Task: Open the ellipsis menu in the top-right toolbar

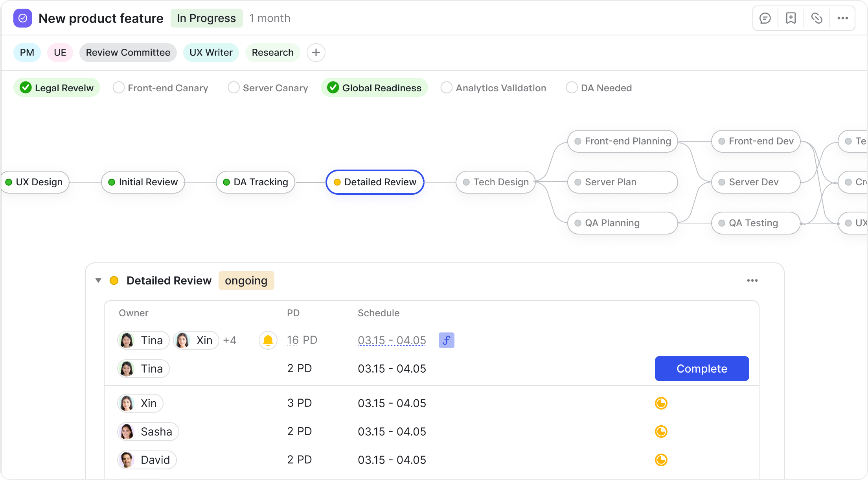Action: [x=842, y=18]
